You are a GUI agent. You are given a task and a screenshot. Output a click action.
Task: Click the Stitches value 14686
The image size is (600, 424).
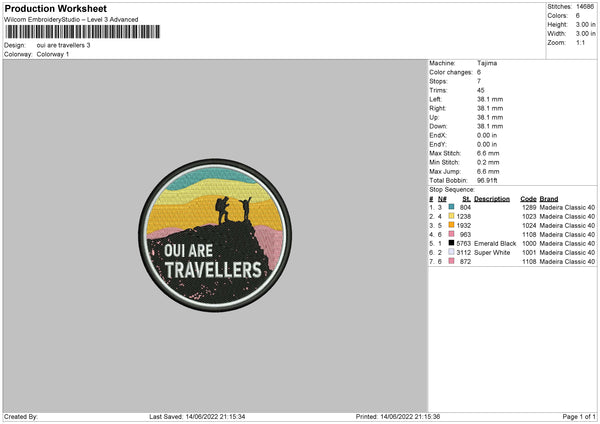(585, 7)
